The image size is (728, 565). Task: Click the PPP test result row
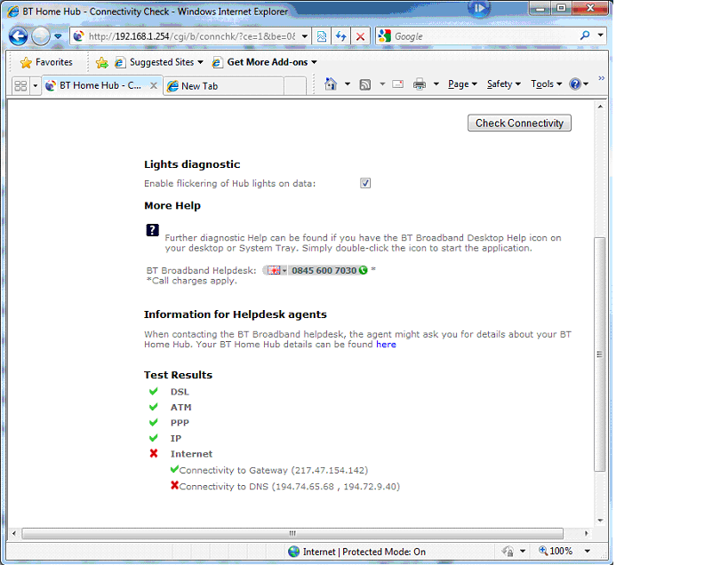(x=169, y=423)
